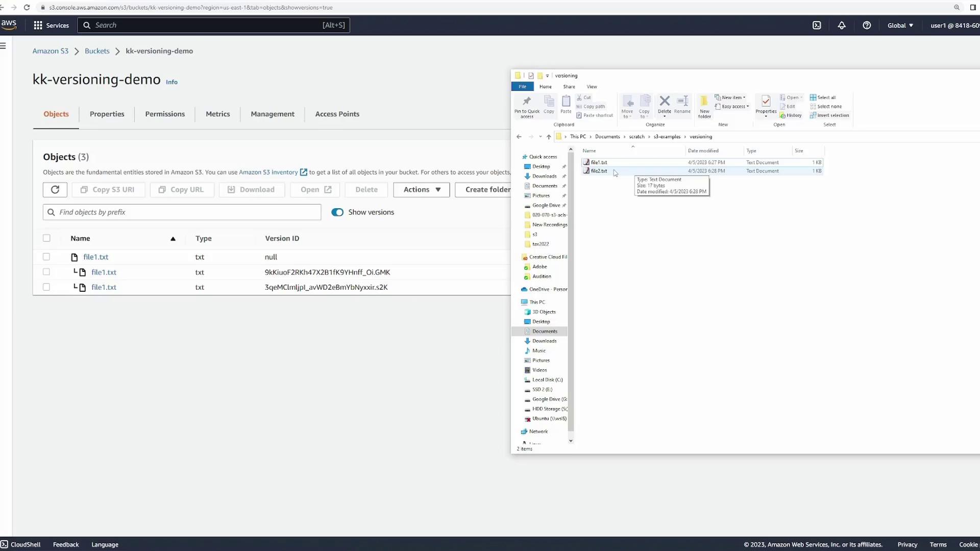Open the help question mark icon
The height and width of the screenshot is (551, 980).
pos(867,25)
